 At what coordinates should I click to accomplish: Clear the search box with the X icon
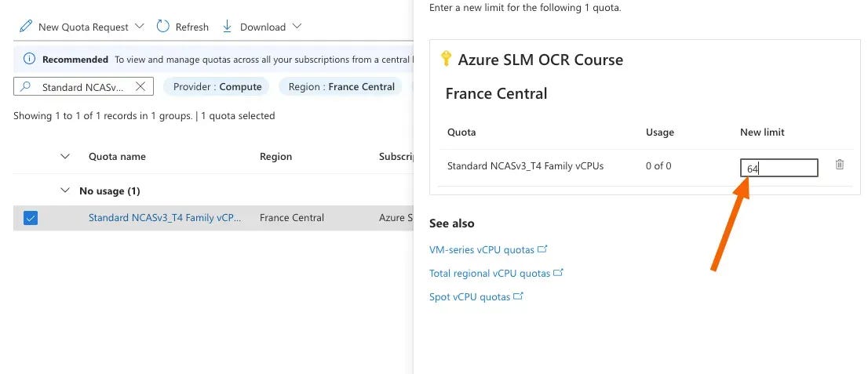coord(140,86)
